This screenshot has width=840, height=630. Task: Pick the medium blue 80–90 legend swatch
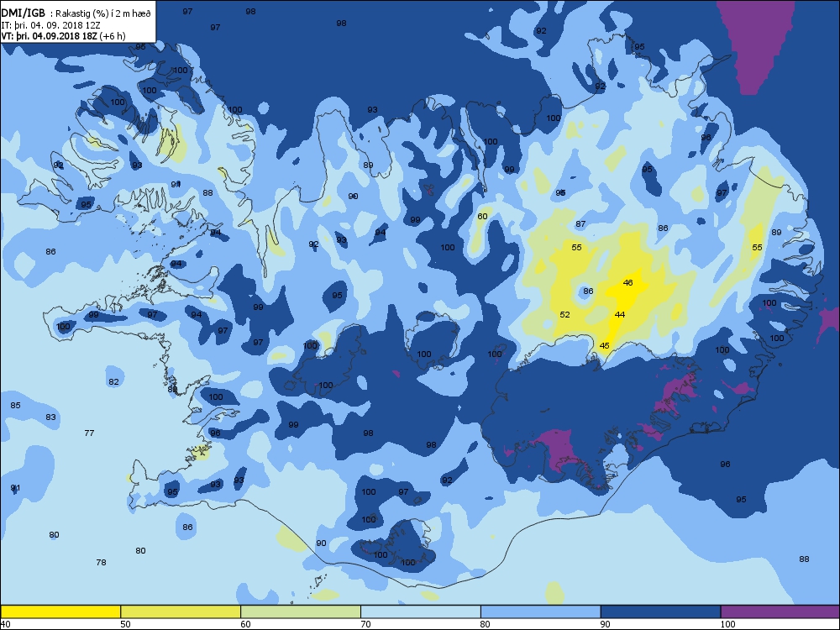540,612
